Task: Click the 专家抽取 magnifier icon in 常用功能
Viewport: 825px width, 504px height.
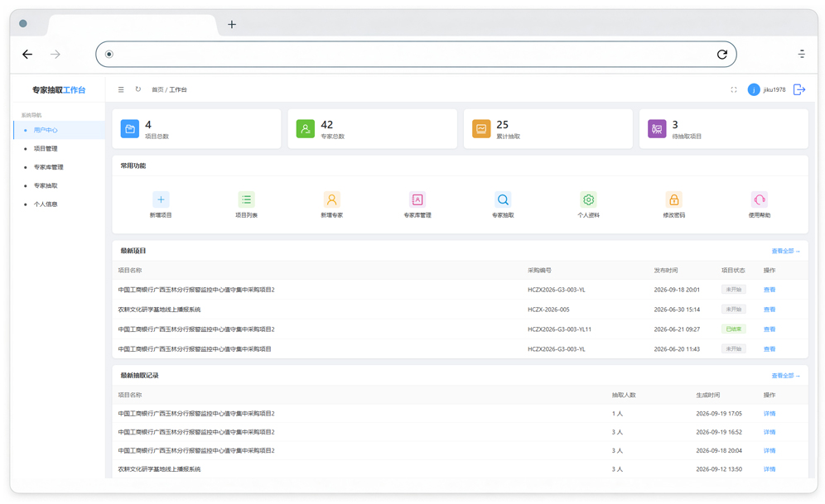Action: pyautogui.click(x=503, y=199)
